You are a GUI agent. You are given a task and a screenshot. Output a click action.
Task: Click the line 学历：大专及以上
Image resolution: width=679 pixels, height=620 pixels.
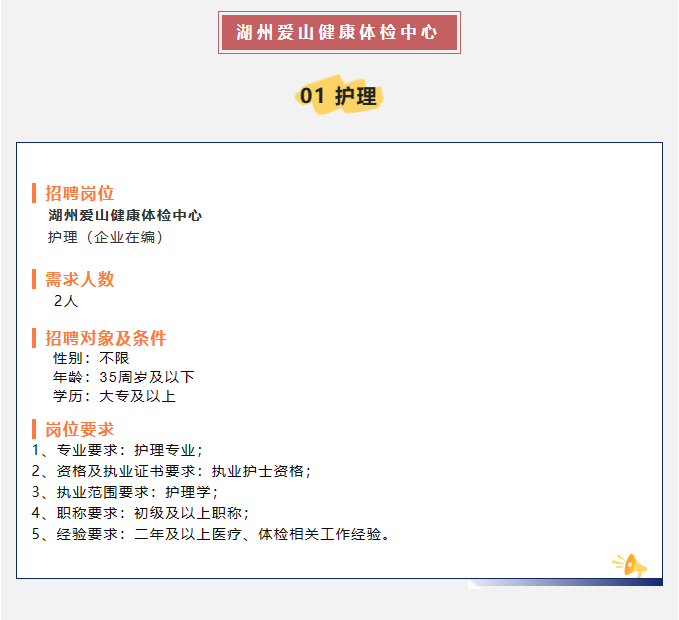[x=114, y=396]
